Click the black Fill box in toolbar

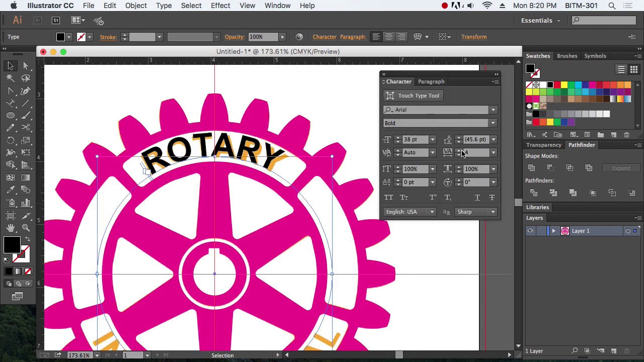(12, 245)
